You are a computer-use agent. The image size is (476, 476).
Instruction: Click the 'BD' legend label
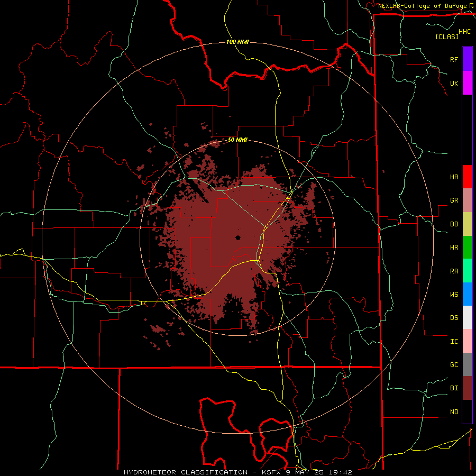(454, 224)
